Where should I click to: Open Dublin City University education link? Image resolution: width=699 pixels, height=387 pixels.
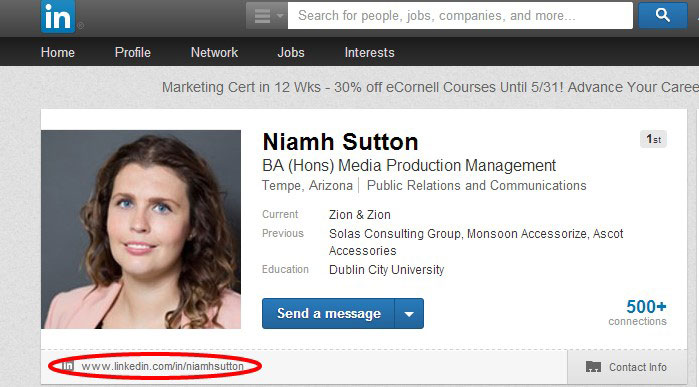click(x=387, y=270)
